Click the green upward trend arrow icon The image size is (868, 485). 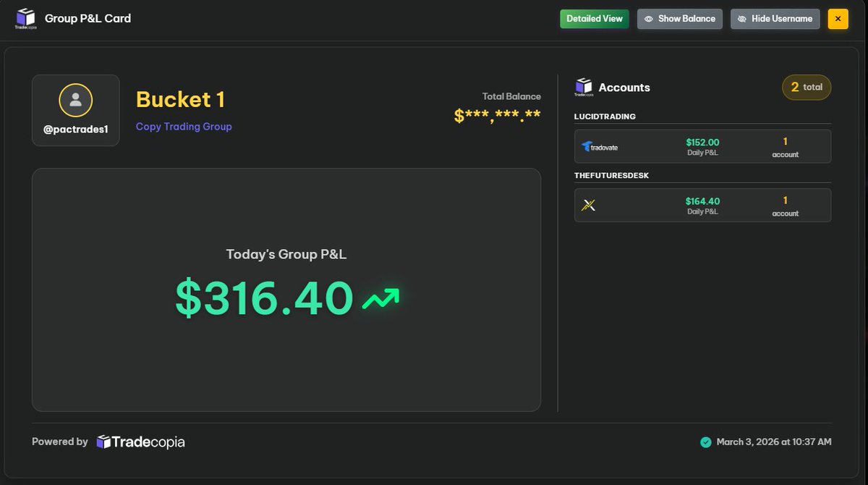pyautogui.click(x=380, y=298)
